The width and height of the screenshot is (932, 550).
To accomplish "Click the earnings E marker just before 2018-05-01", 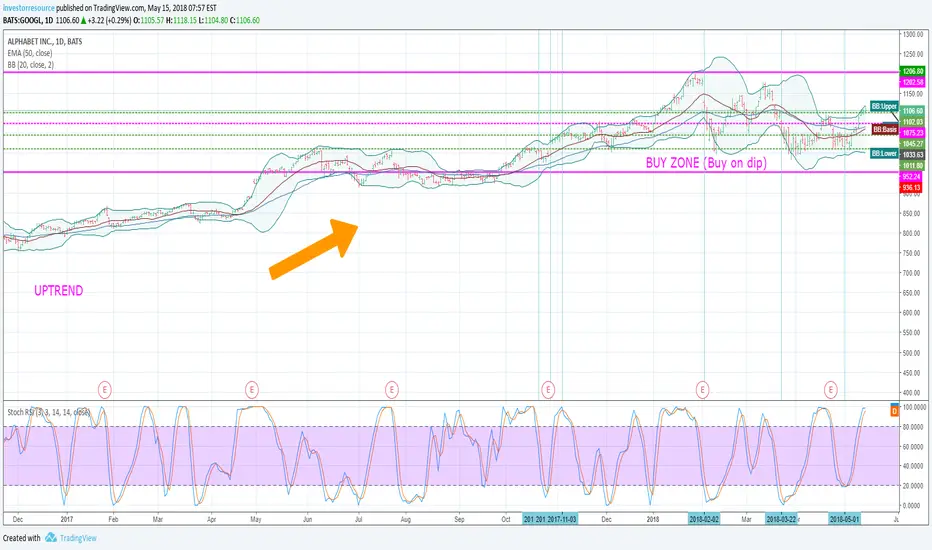I will click(x=830, y=390).
